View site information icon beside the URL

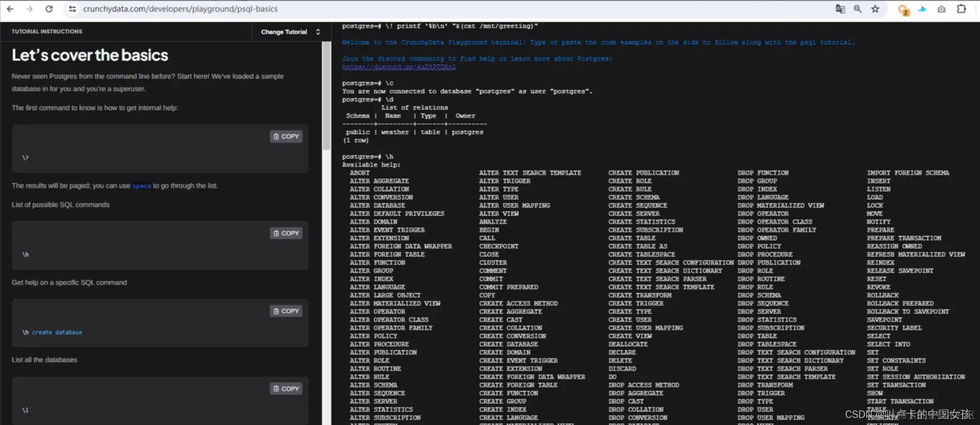point(72,9)
